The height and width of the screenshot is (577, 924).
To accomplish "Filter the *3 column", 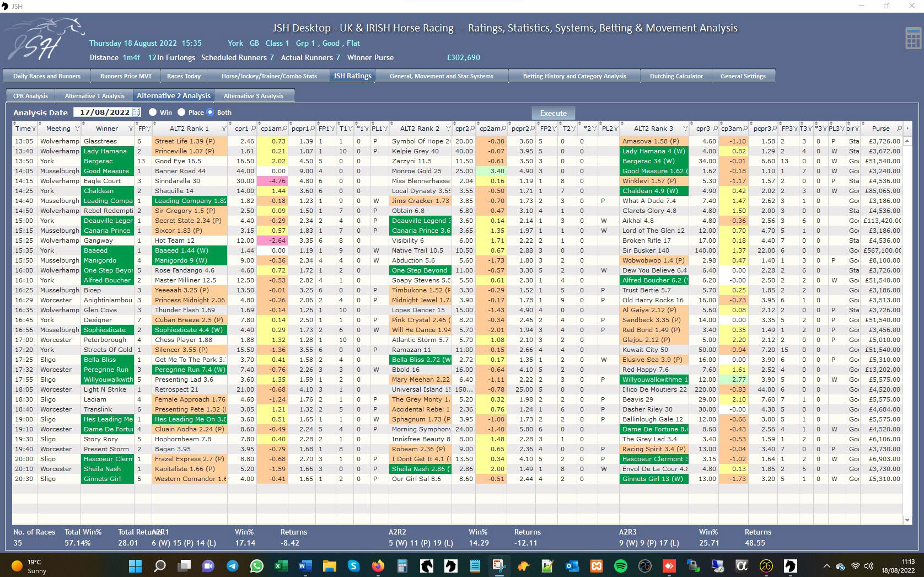I will (x=825, y=129).
